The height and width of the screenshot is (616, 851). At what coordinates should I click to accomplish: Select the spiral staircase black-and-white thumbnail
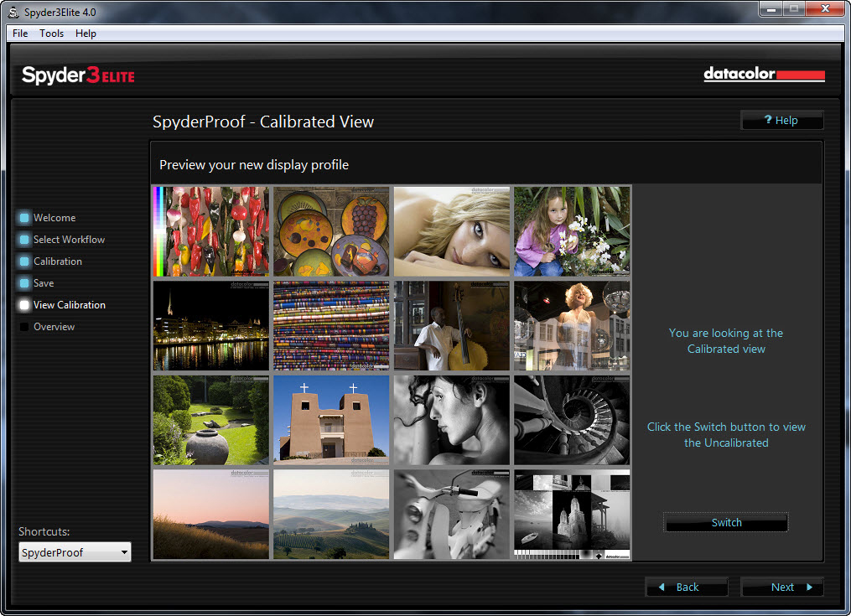pyautogui.click(x=571, y=420)
